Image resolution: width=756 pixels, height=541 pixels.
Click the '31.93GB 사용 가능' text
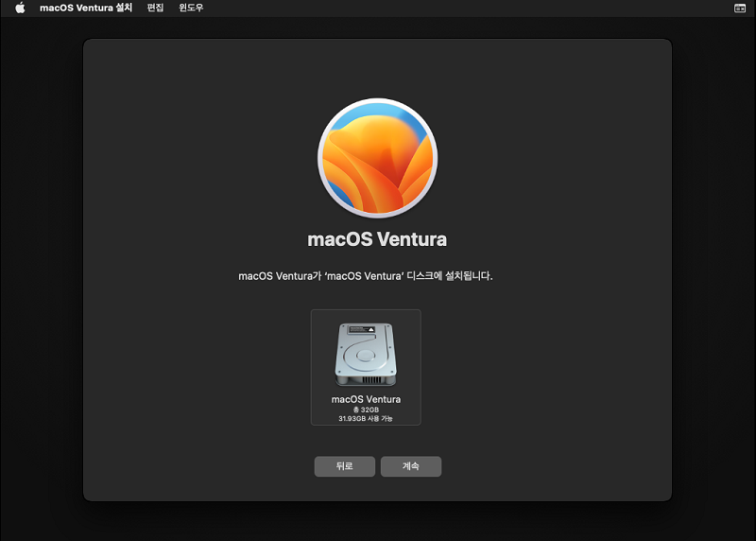[x=366, y=418]
